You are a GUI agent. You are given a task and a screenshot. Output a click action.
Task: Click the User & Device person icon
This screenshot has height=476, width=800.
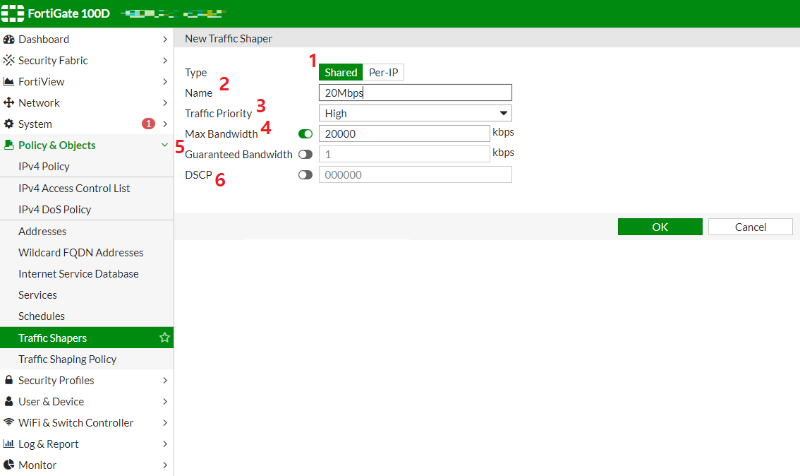pos(9,402)
